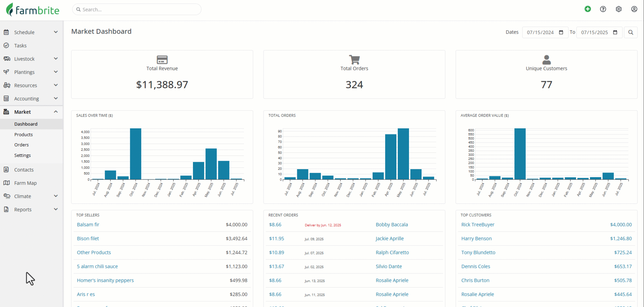The width and height of the screenshot is (644, 307).
Task: Click the green add plus icon
Action: point(588,9)
